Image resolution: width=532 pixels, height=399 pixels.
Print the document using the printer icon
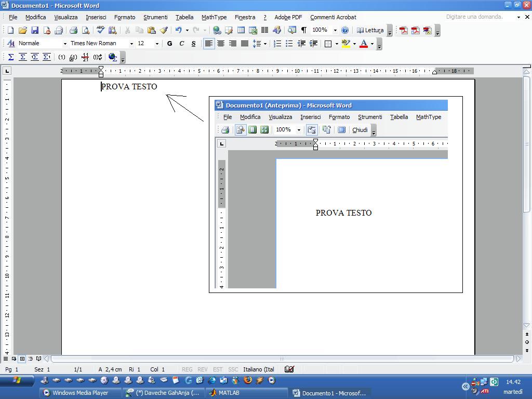73,30
